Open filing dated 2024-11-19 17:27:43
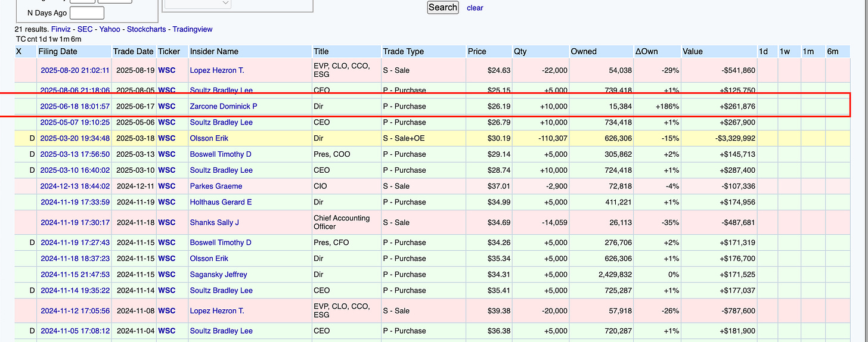 [x=75, y=243]
